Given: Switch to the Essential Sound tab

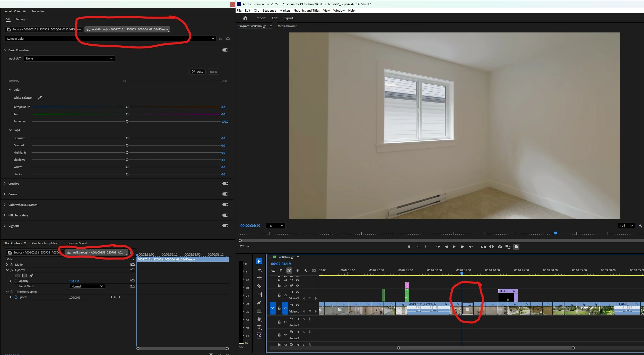Looking at the screenshot, I should pyautogui.click(x=77, y=243).
